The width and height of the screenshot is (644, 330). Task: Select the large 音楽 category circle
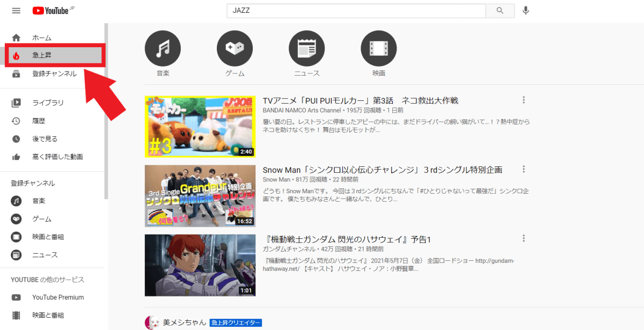(x=163, y=49)
